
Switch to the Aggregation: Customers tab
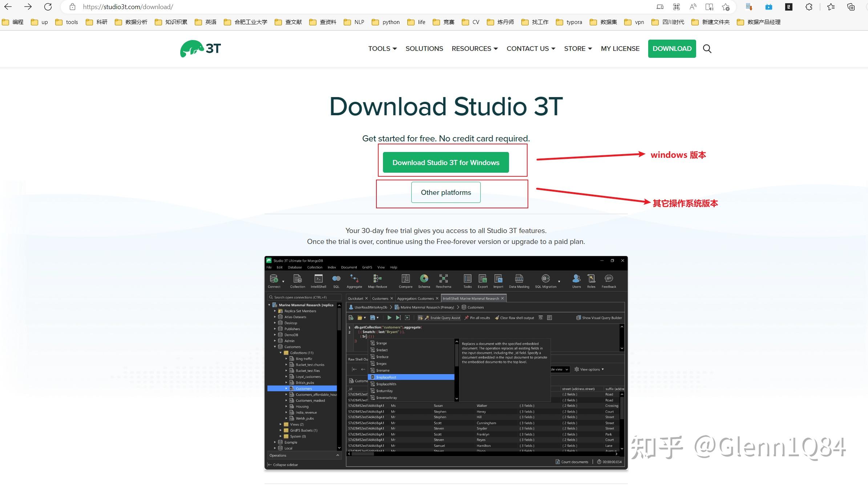(416, 298)
